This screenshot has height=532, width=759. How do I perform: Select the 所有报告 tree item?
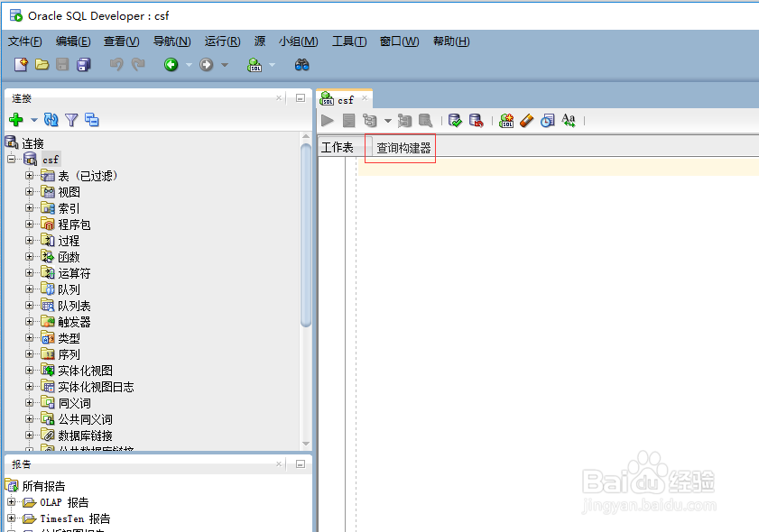point(43,486)
